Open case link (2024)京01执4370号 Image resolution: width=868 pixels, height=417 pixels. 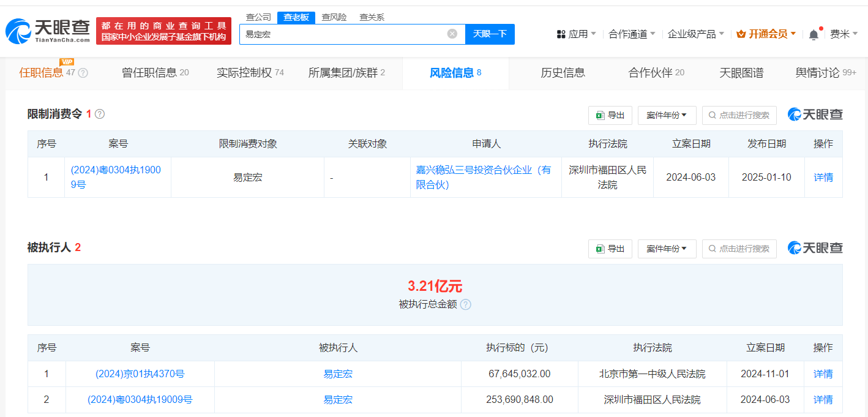pyautogui.click(x=138, y=374)
